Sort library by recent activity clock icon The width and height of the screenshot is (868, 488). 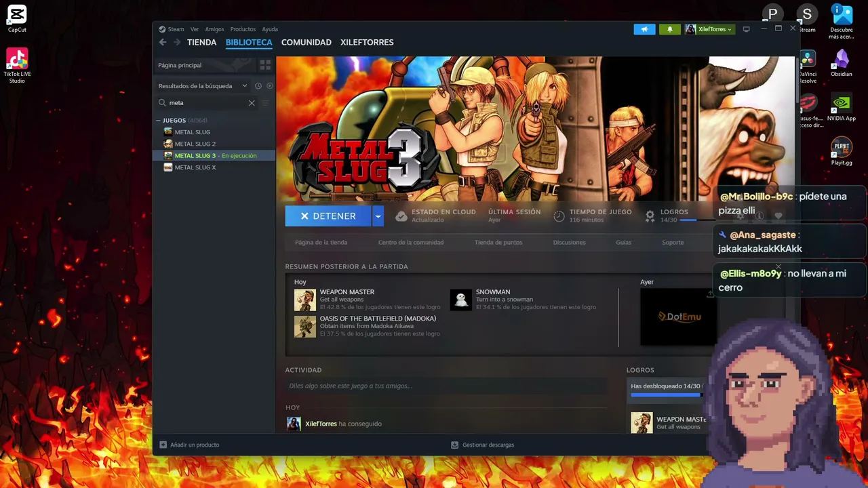coord(258,86)
